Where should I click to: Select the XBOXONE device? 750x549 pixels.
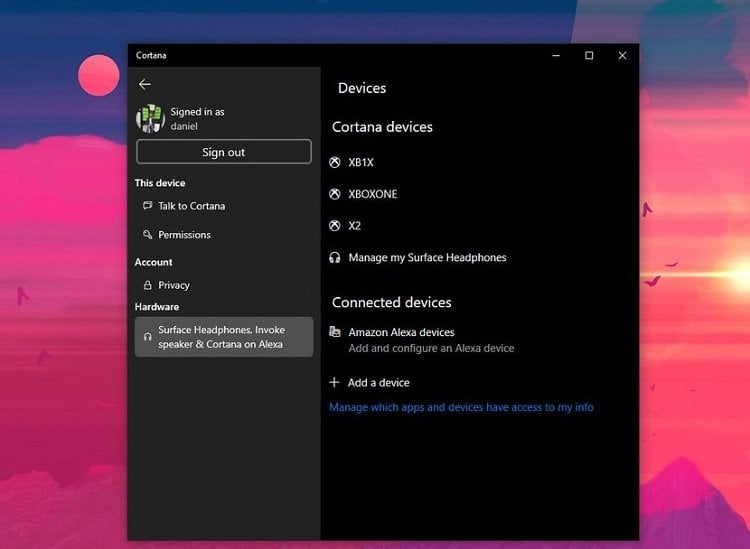[x=364, y=194]
